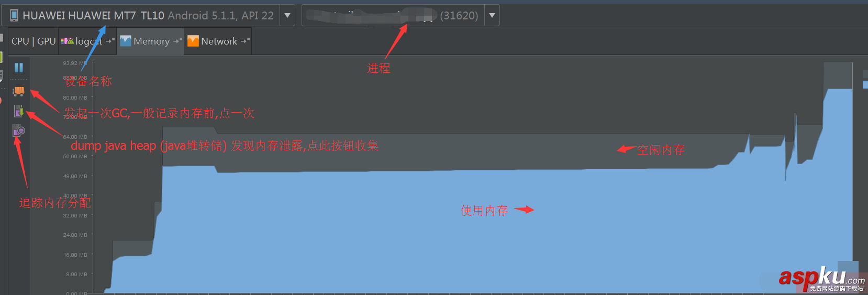The width and height of the screenshot is (868, 295).
Task: Pin the Memory tab with arrow icon
Action: click(x=177, y=41)
